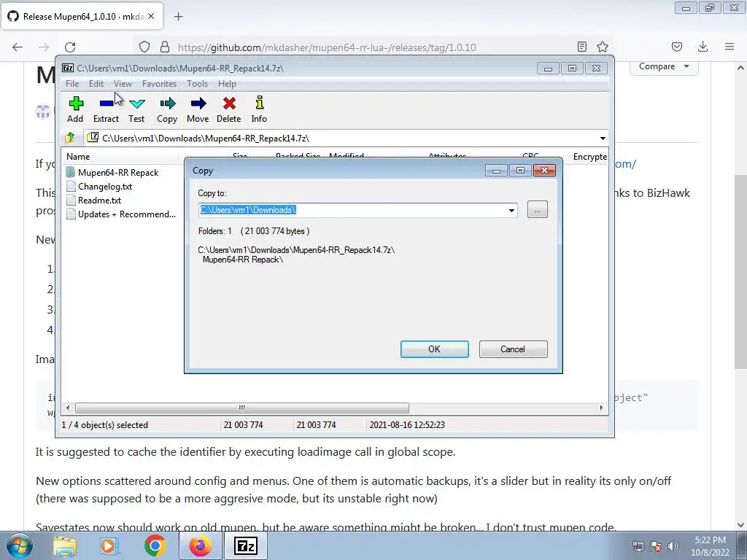Click the Add toolbar icon in 7-Zip

coord(75,109)
